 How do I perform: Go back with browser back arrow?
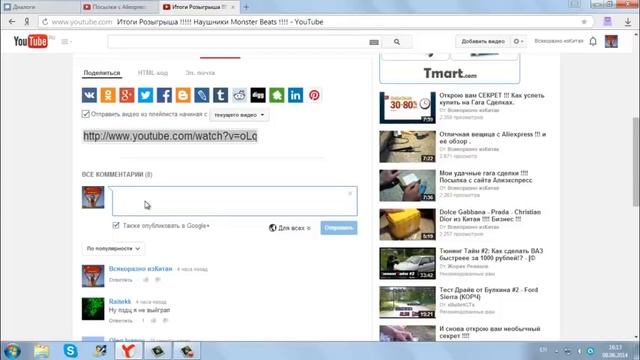12,22
